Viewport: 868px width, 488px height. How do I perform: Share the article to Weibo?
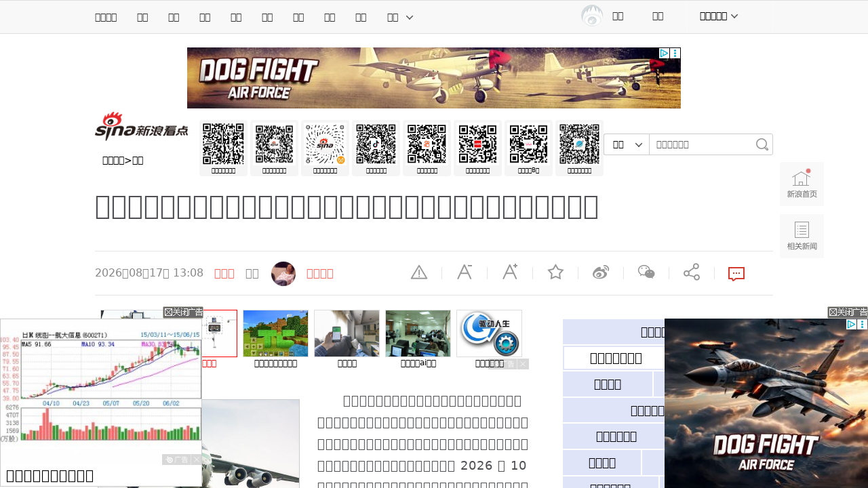pyautogui.click(x=601, y=272)
